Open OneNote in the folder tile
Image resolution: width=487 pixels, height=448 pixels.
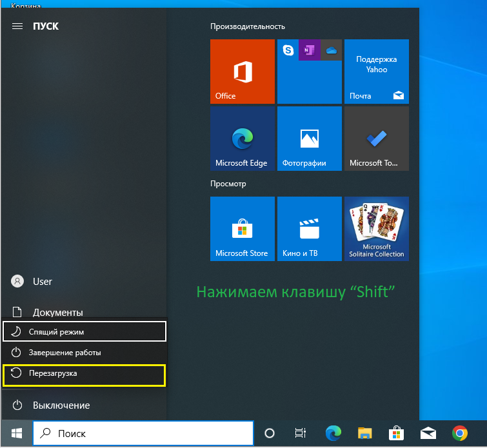point(310,50)
